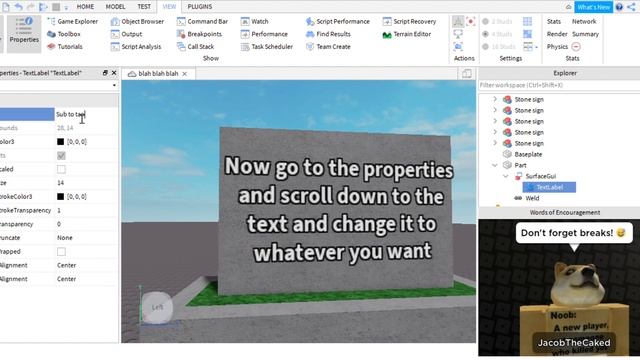
Task: Click the Text property value field
Action: coord(86,114)
